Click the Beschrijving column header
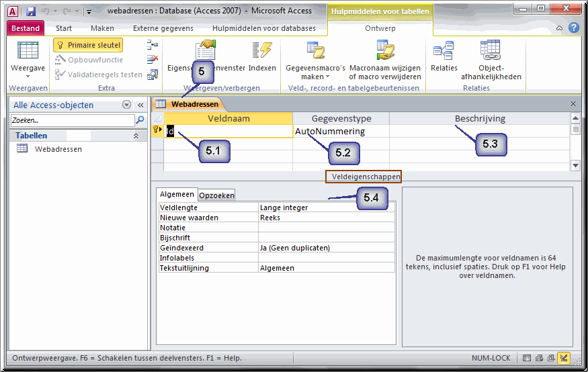Screen dimensions: 588x372 480,118
